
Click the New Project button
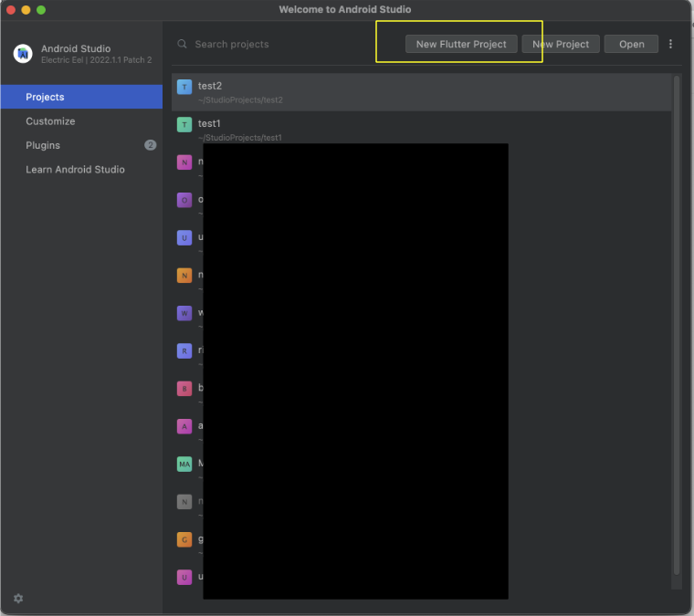point(561,44)
